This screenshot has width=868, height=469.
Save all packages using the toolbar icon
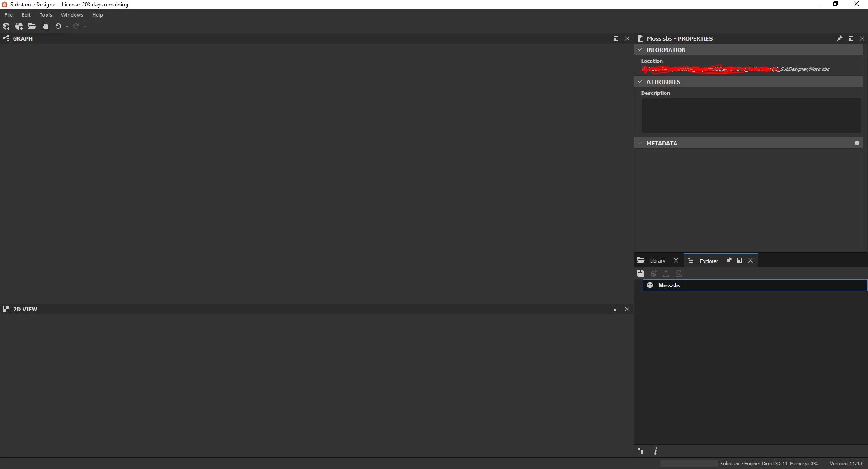click(x=45, y=26)
